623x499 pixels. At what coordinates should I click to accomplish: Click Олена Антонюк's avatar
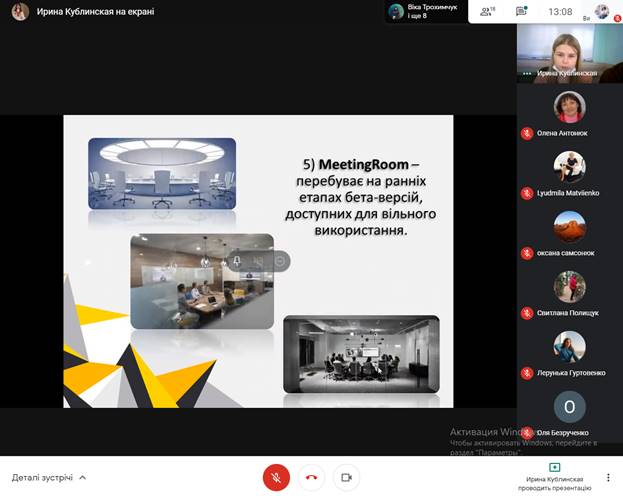569,107
